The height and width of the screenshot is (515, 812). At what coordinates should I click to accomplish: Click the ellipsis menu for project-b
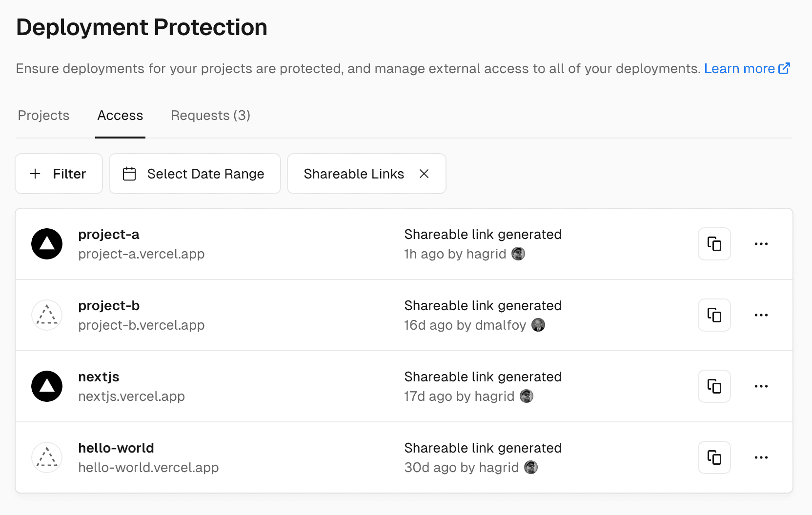click(761, 315)
